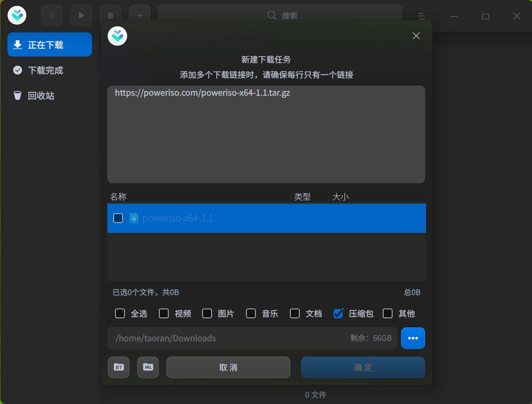
Task: Click inside the download URL text area
Action: pyautogui.click(x=266, y=134)
